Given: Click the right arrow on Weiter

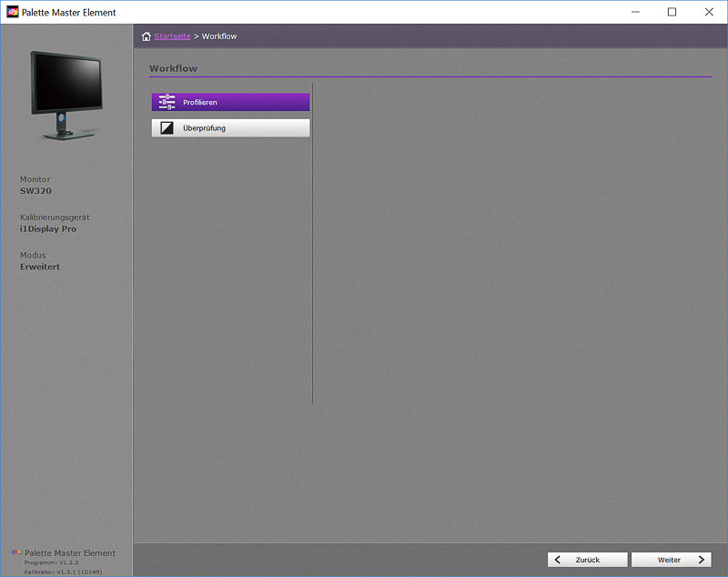Looking at the screenshot, I should tap(701, 560).
